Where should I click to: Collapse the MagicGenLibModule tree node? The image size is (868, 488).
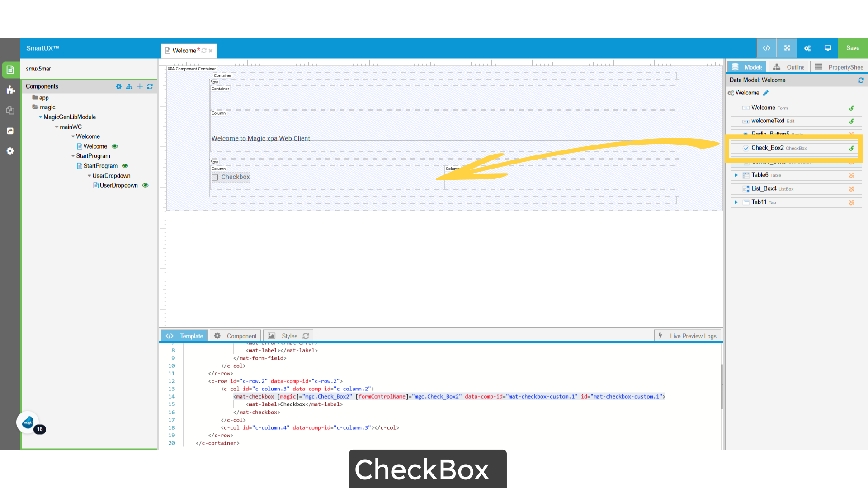pyautogui.click(x=40, y=117)
